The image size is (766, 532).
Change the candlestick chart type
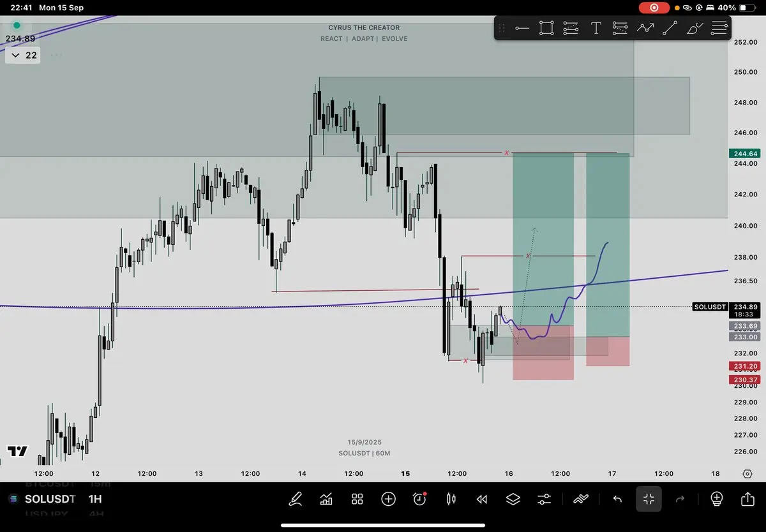tap(451, 499)
